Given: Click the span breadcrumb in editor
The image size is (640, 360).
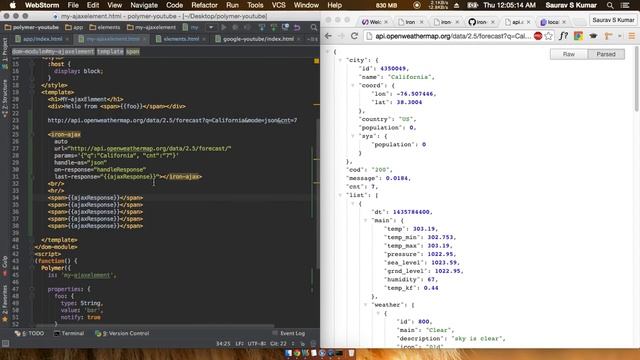Looking at the screenshot, I should click(x=133, y=51).
